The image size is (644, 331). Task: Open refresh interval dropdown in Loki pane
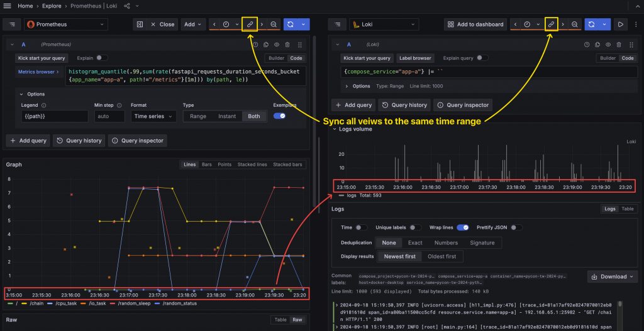[x=604, y=24]
